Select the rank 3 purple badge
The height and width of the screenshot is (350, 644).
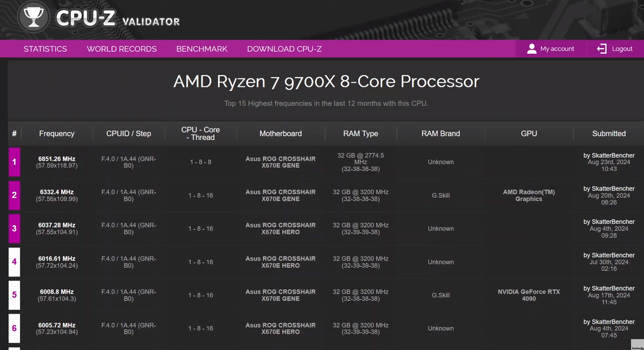tap(14, 228)
